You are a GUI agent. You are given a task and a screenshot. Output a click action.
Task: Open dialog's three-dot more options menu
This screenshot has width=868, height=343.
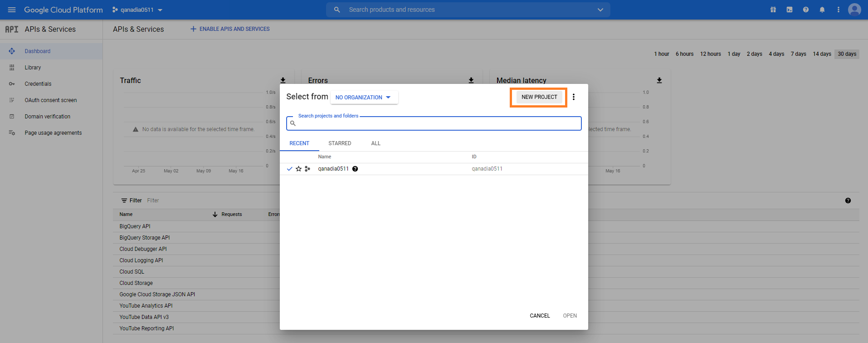[x=574, y=97]
